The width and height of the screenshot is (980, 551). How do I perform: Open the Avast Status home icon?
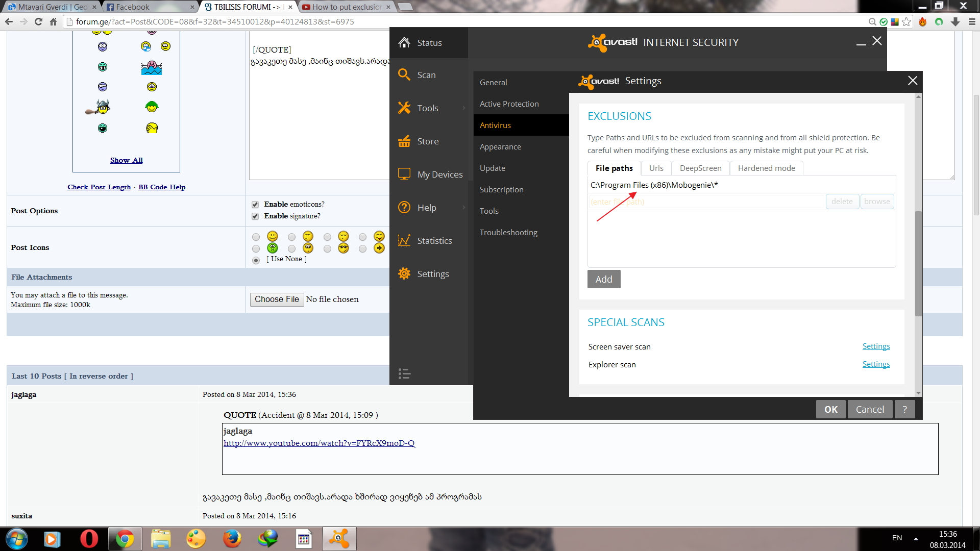pyautogui.click(x=404, y=43)
